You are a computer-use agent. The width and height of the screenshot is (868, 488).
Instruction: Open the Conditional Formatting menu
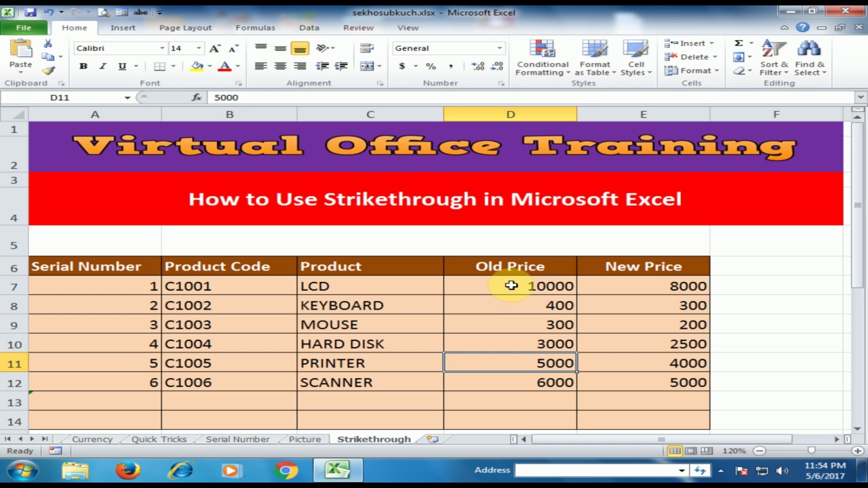(x=542, y=58)
